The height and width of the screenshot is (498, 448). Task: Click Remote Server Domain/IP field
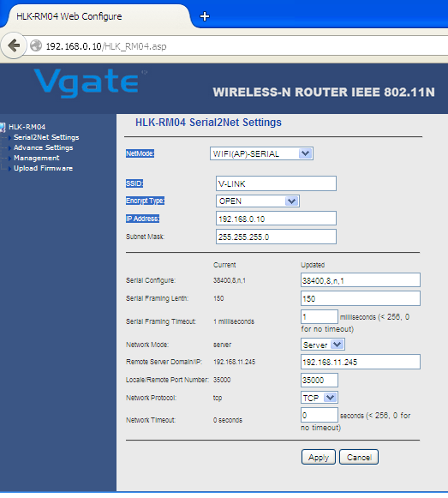pyautogui.click(x=361, y=362)
